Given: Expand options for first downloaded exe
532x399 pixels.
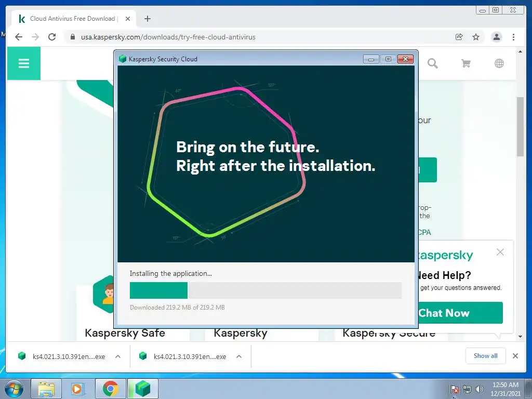Looking at the screenshot, I should click(x=118, y=356).
